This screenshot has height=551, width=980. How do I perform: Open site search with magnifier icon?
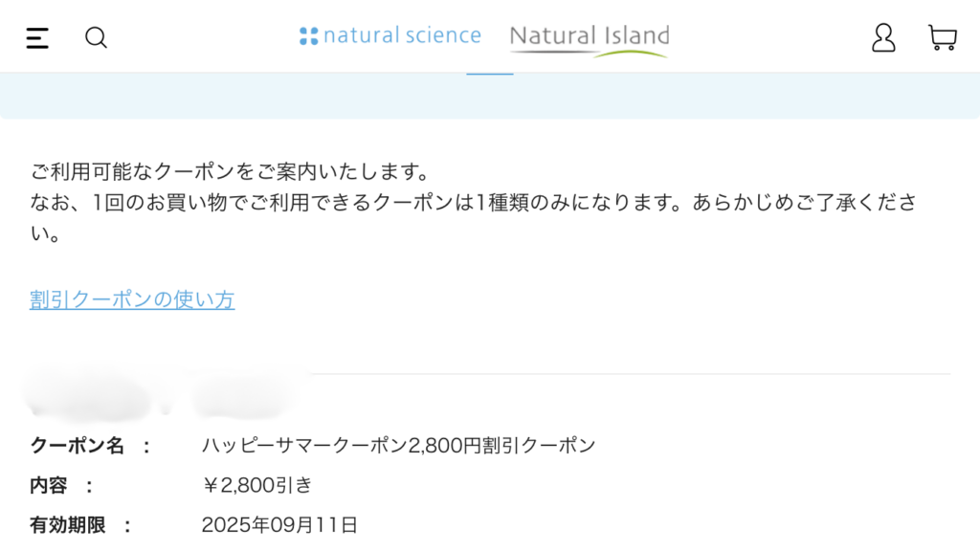click(x=96, y=37)
